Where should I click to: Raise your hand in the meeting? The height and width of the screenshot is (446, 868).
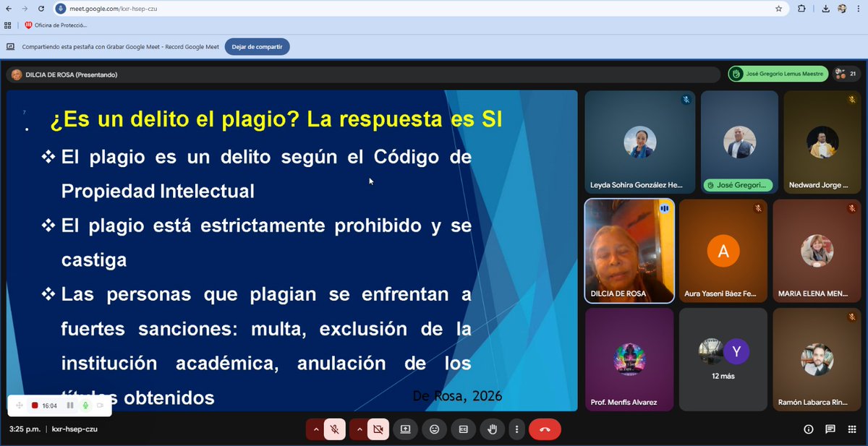[492, 429]
